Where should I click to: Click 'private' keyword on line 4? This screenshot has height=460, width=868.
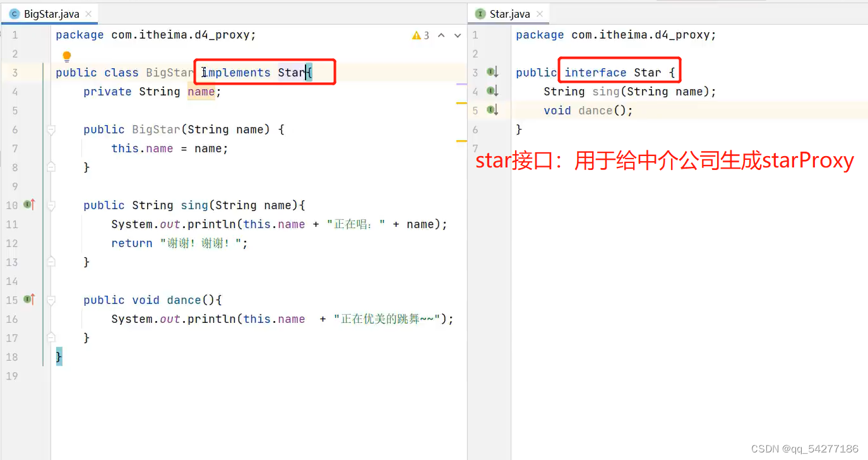click(107, 92)
